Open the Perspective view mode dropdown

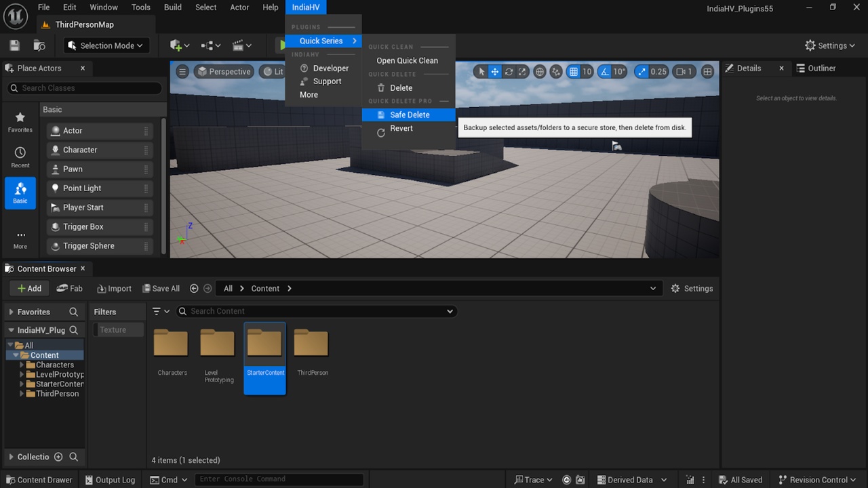223,72
